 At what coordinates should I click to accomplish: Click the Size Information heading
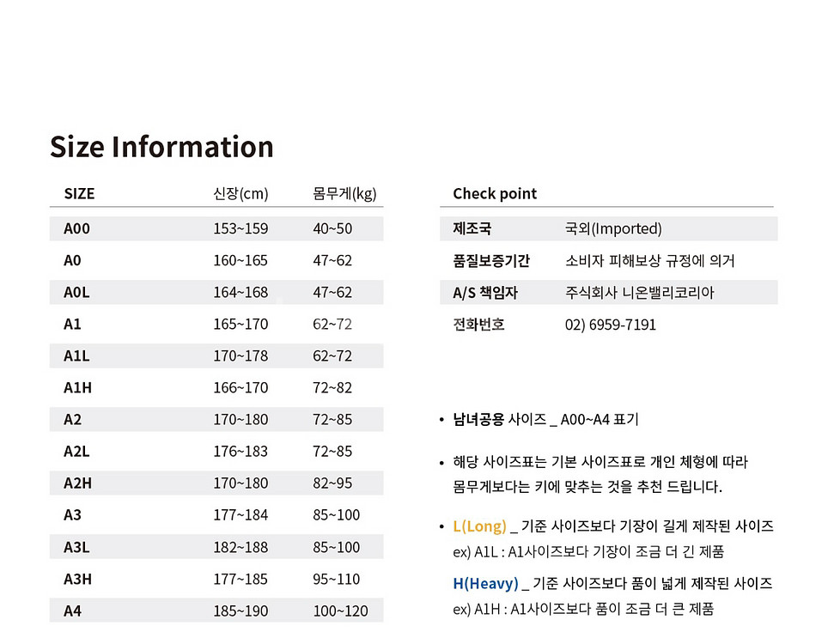tap(161, 147)
